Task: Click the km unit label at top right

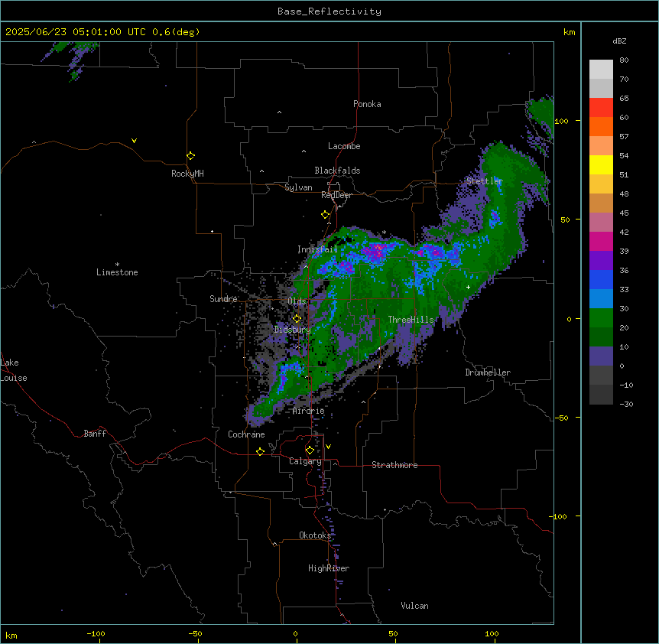Action: click(x=569, y=32)
